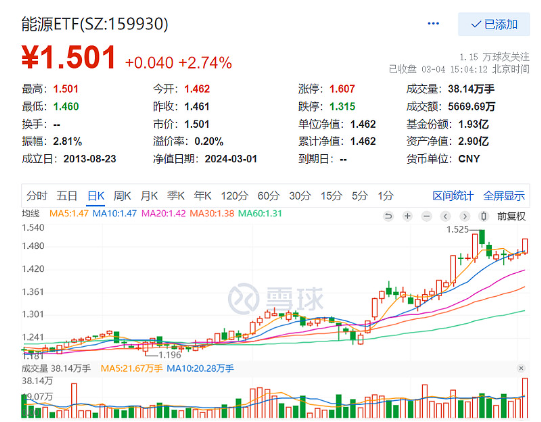Click the 成交额 5669.69万 value
This screenshot has height=422, width=541.
coord(472,107)
